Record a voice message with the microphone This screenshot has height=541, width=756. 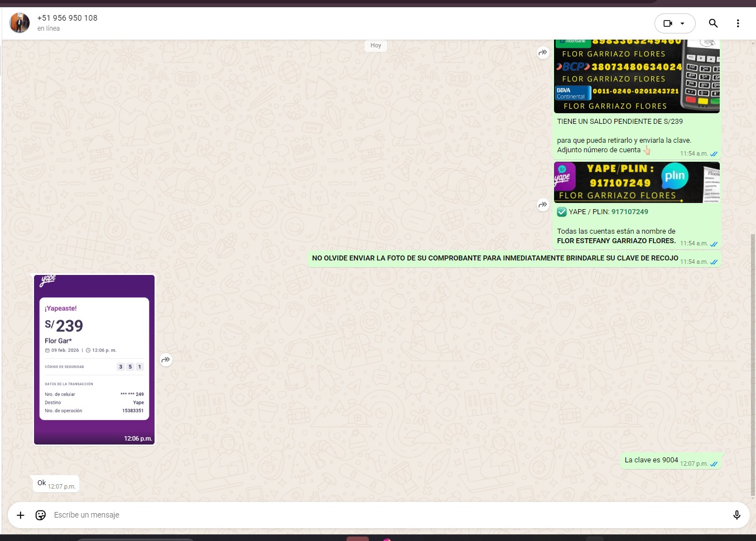point(736,515)
